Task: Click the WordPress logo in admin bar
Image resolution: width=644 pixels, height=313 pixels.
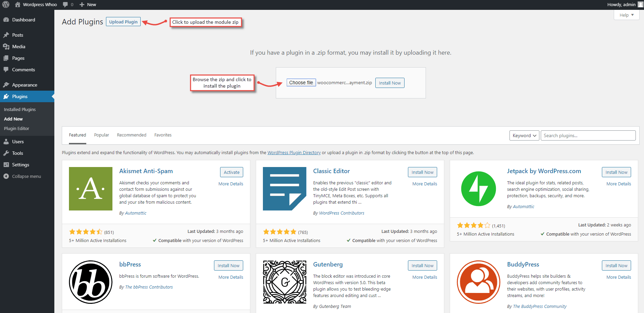Action: click(x=6, y=4)
